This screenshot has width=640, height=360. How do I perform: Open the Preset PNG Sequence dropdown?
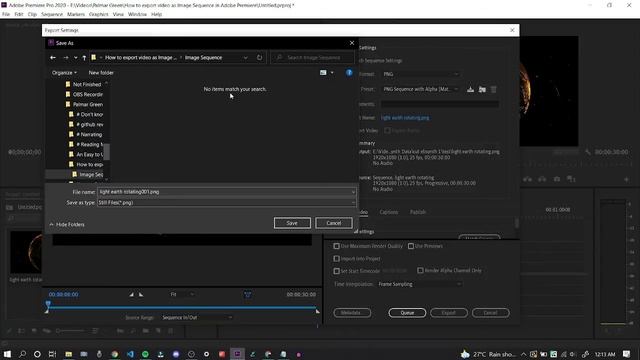pos(420,89)
